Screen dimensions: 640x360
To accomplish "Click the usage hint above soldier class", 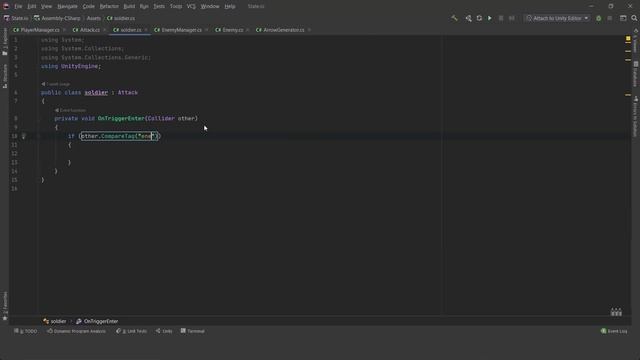I will click(x=56, y=84).
